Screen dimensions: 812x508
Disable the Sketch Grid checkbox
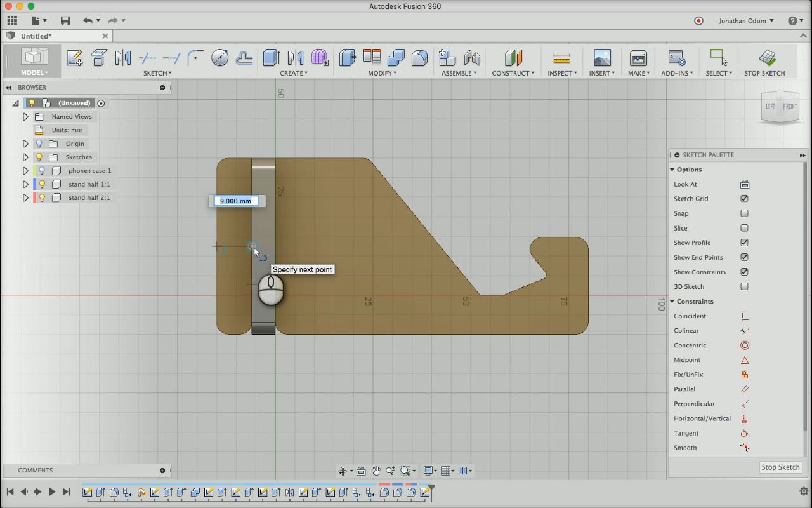coord(744,199)
